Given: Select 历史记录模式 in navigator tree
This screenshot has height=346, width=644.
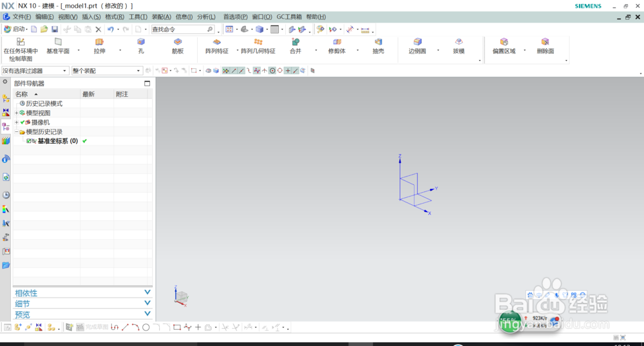Looking at the screenshot, I should coord(44,104).
